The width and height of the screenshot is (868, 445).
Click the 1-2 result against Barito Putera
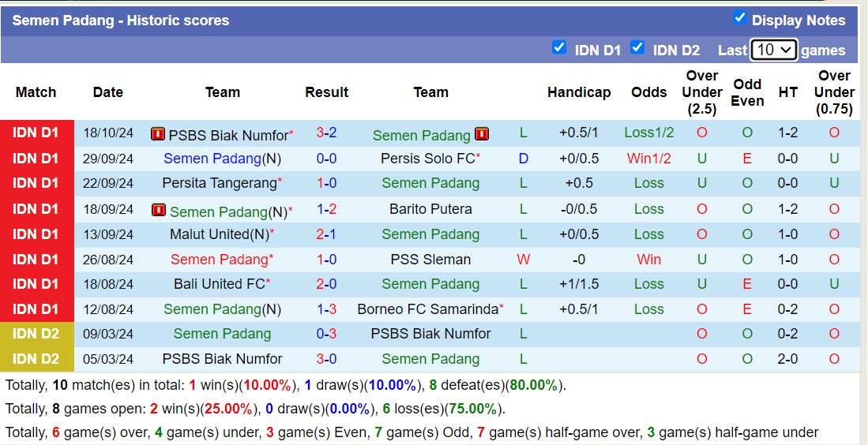point(327,209)
